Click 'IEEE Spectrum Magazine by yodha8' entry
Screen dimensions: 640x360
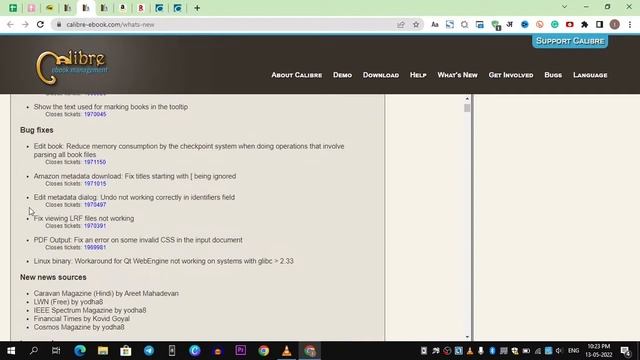[x=90, y=310]
